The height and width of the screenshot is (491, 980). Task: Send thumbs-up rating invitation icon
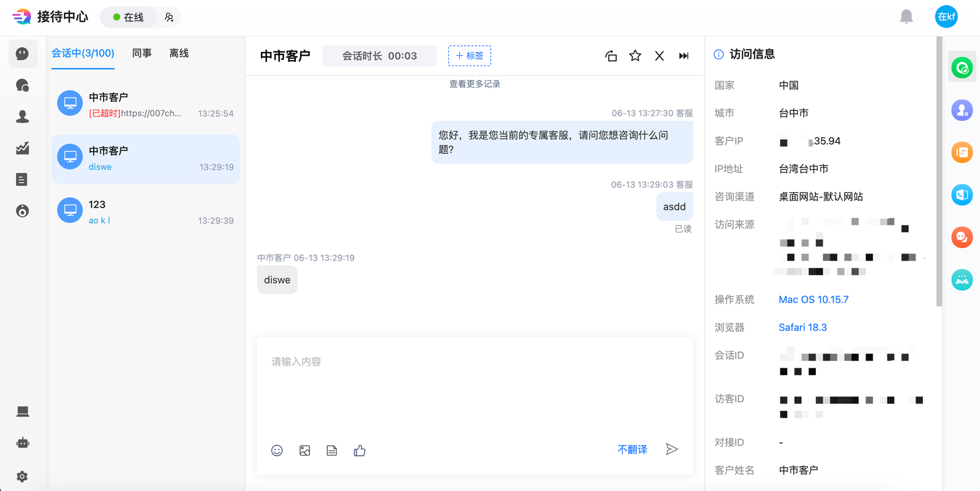[x=360, y=451]
